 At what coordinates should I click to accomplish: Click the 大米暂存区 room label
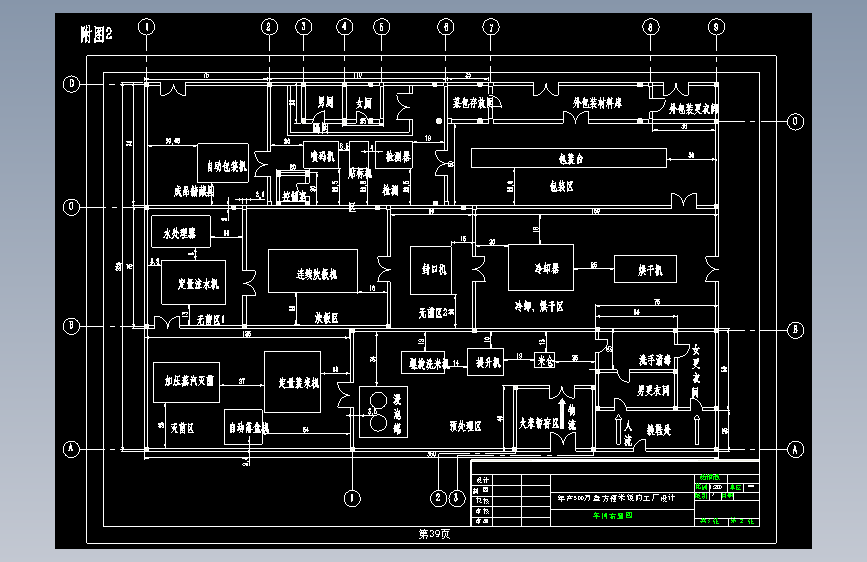pyautogui.click(x=539, y=423)
